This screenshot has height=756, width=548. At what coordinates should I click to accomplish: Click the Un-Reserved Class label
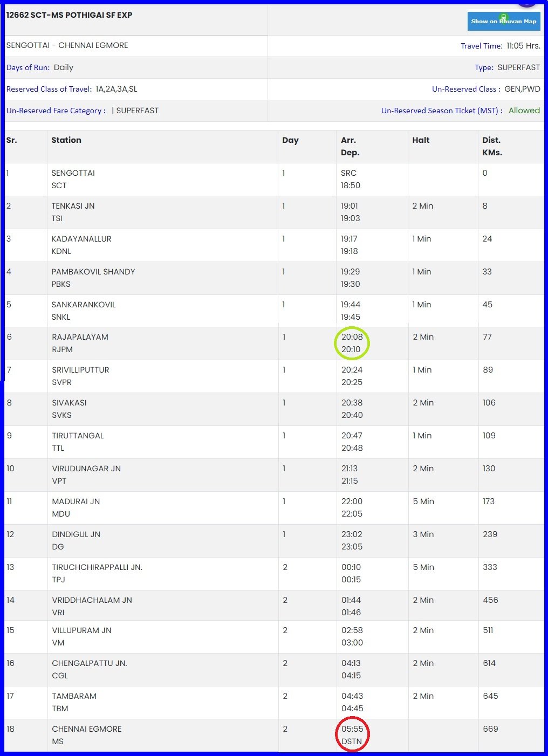466,89
